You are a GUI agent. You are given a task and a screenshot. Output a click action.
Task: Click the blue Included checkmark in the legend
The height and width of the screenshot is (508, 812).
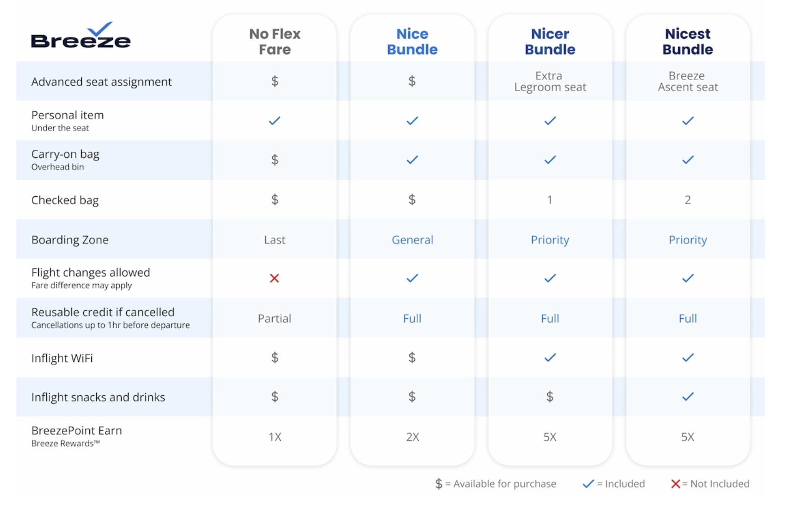click(588, 484)
